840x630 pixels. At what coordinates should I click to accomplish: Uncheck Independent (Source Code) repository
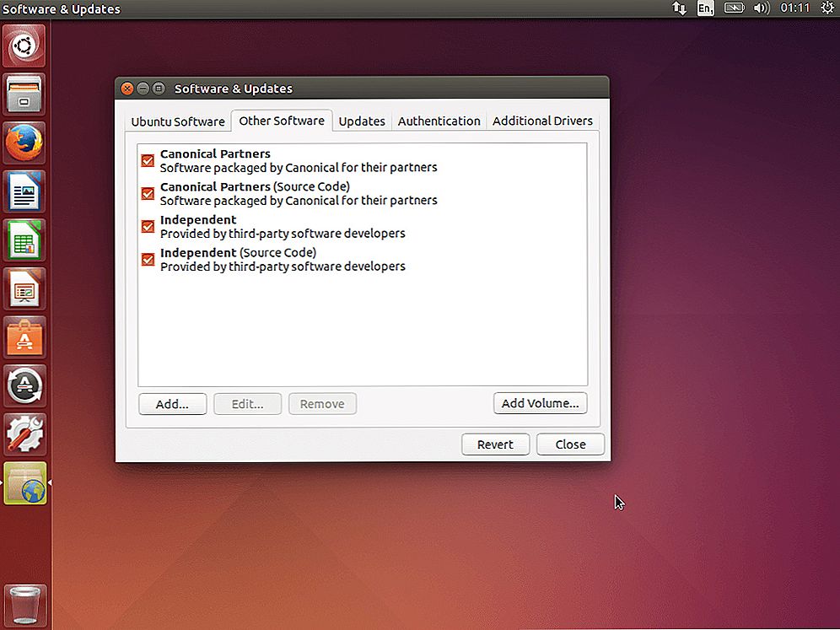click(148, 259)
